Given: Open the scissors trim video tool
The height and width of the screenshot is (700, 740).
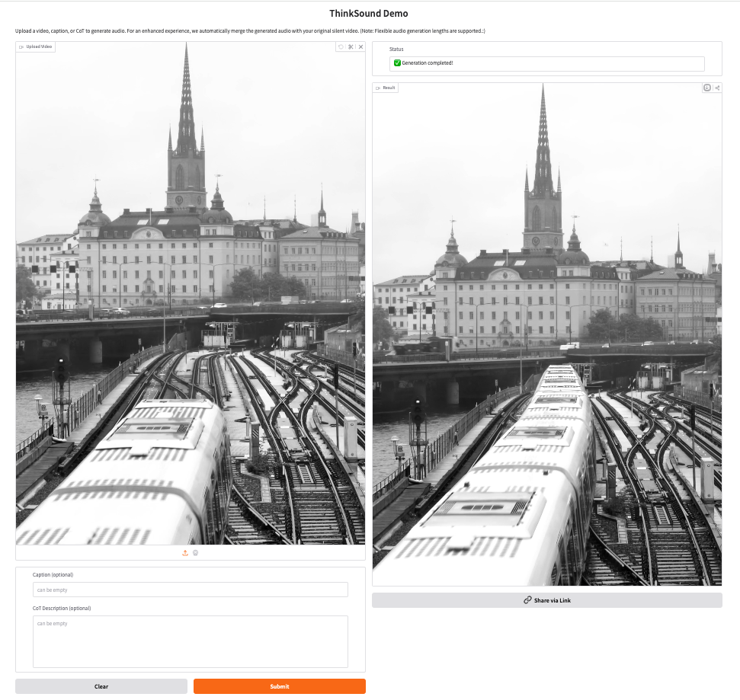Looking at the screenshot, I should [x=351, y=47].
